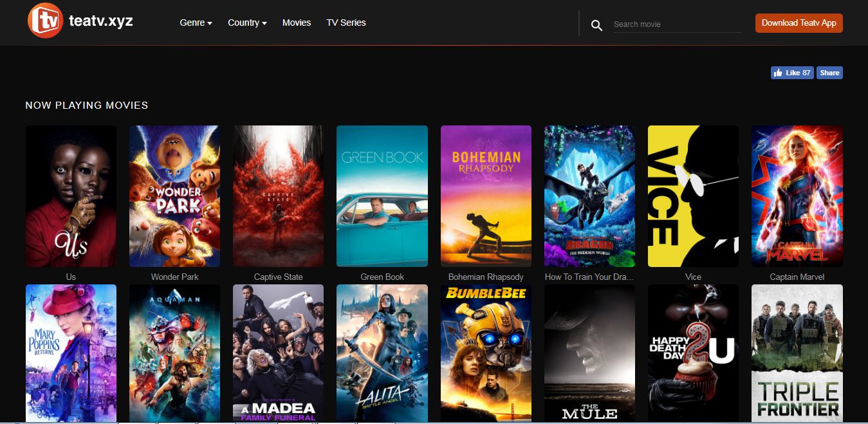The image size is (868, 424).
Task: Click the Facebook Like button
Action: [792, 73]
